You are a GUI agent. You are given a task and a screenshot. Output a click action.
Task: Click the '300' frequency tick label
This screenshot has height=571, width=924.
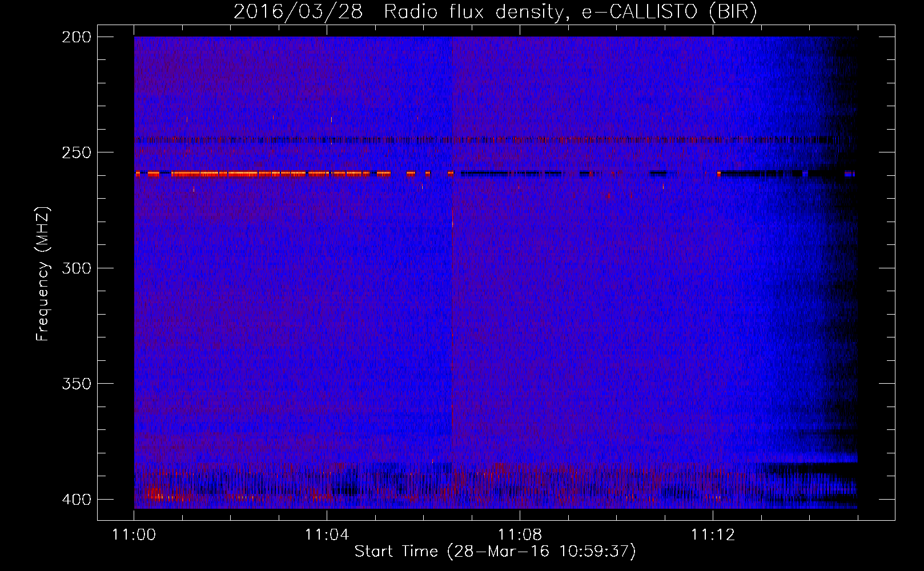pyautogui.click(x=77, y=268)
